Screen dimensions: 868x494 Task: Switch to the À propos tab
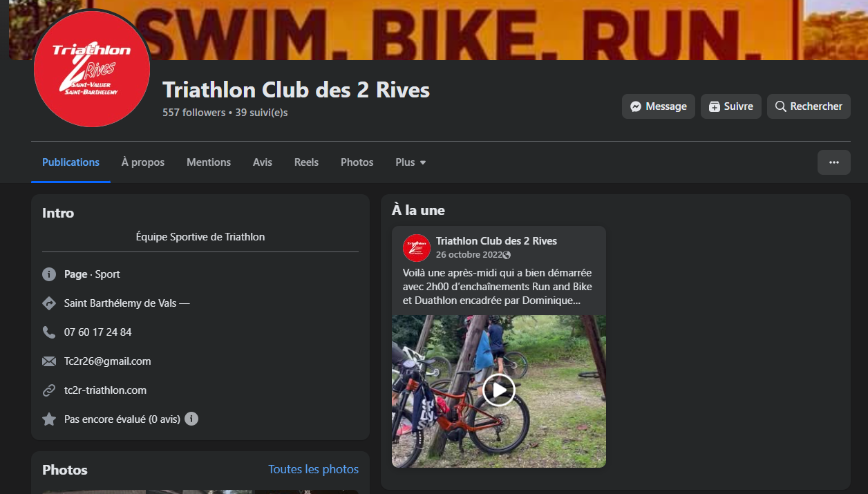143,162
